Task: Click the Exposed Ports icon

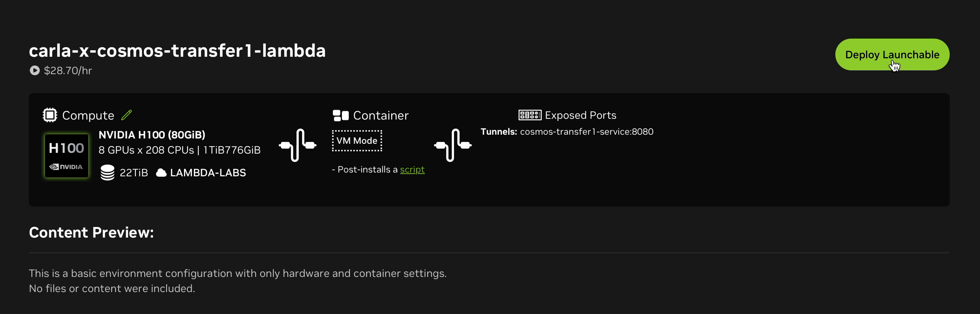Action: click(529, 115)
